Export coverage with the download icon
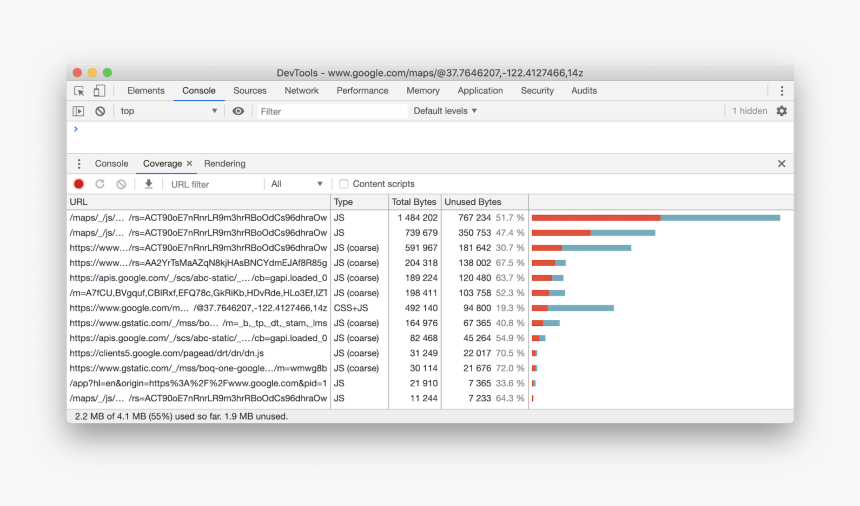Screen dimensions: 860x506 coord(149,184)
